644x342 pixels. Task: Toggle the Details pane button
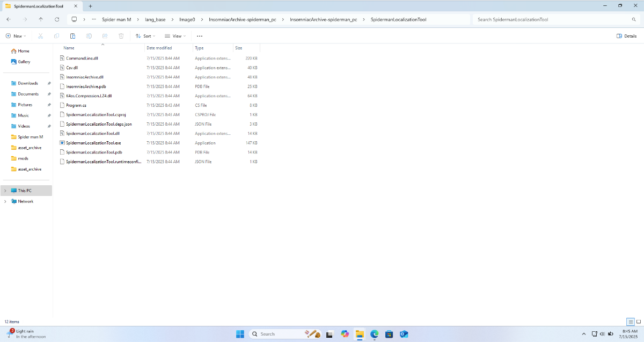point(627,36)
